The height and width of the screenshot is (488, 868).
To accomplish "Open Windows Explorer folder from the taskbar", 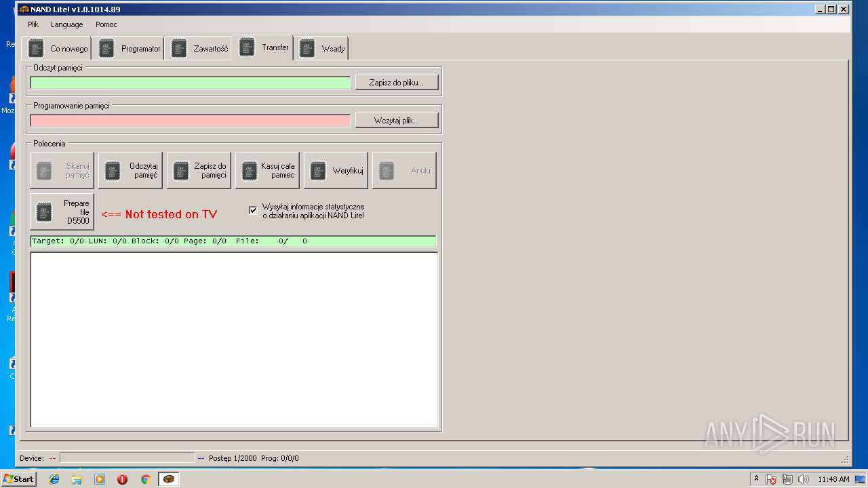I will (77, 479).
